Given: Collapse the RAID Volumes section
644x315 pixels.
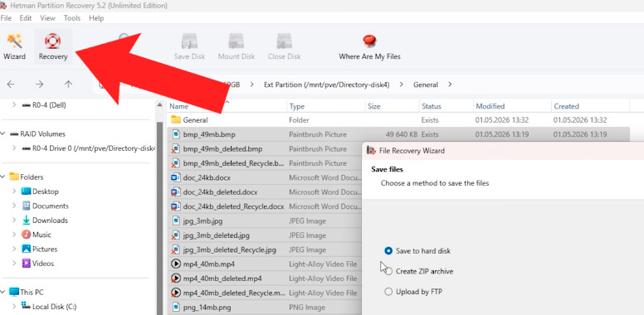Looking at the screenshot, I should (x=3, y=133).
